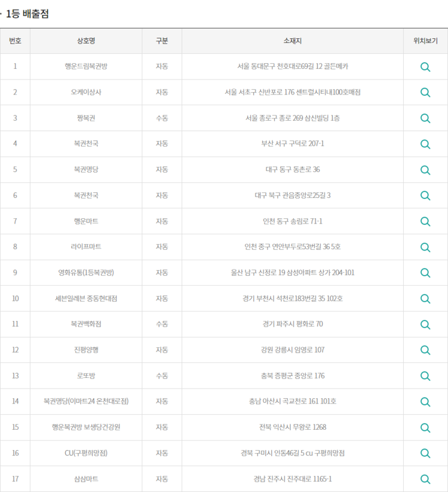The width and height of the screenshot is (448, 492).
Task: Select store name 로또방
Action: [86, 375]
